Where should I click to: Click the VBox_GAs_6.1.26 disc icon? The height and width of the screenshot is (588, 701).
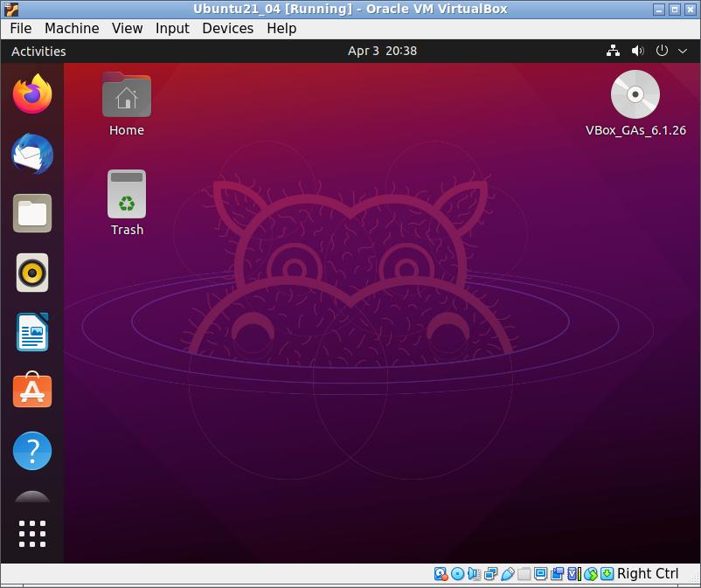tap(635, 94)
